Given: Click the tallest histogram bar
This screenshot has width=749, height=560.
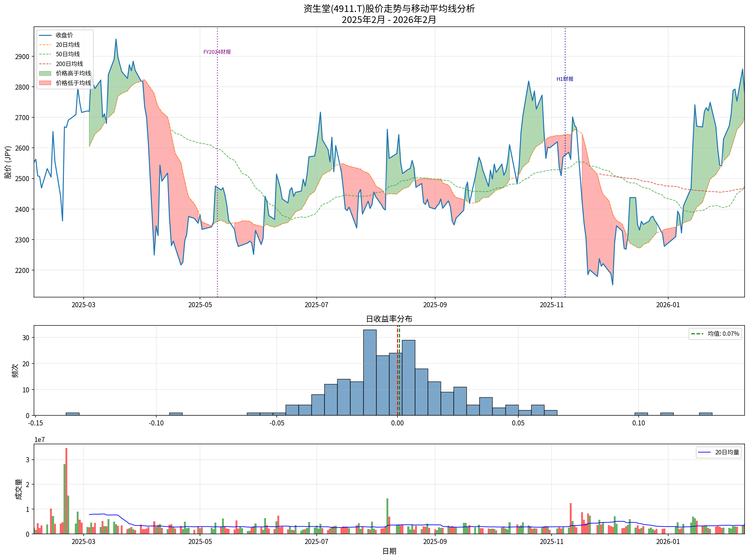Looking at the screenshot, I should (x=370, y=372).
